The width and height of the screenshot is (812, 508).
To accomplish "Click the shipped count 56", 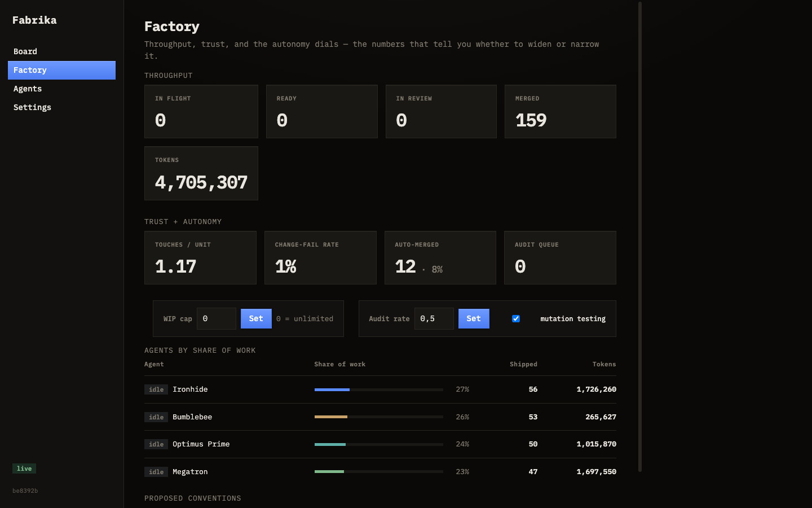I will pyautogui.click(x=533, y=389).
